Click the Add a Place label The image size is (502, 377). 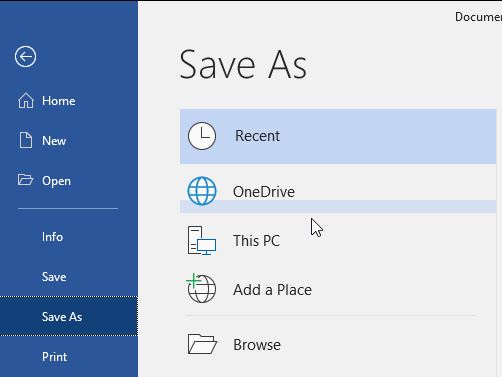point(272,290)
